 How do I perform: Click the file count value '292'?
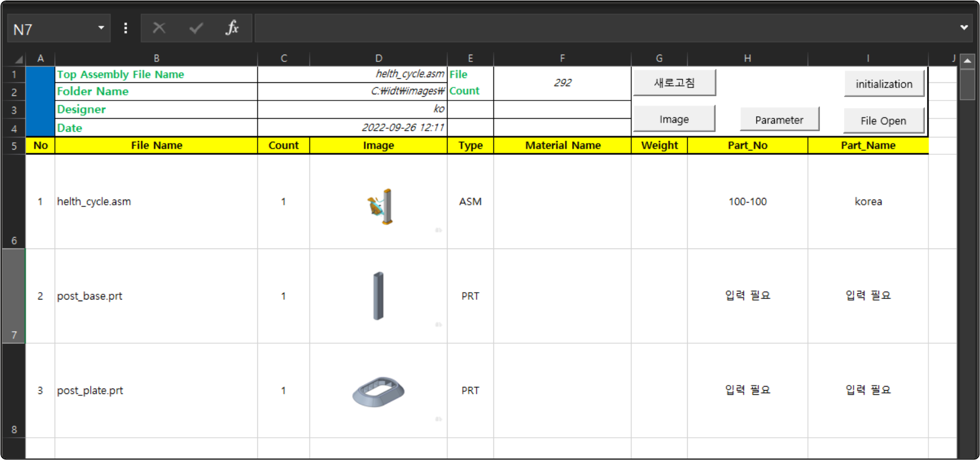562,83
